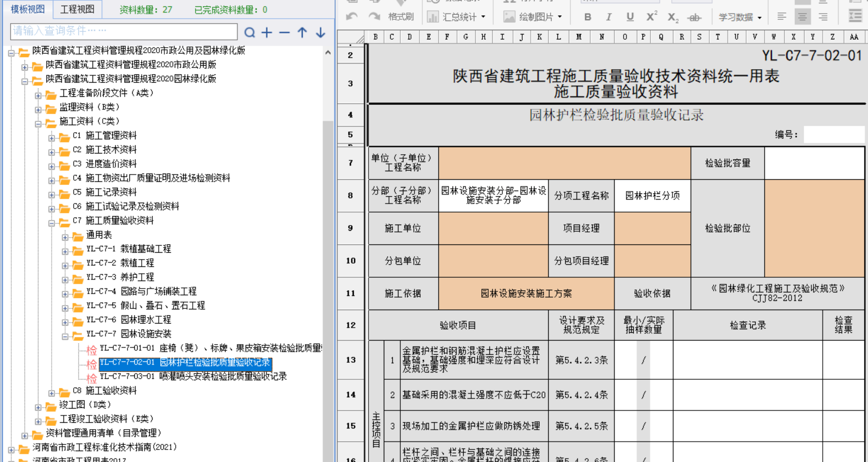This screenshot has height=462, width=868.
Task: Align cell text center
Action: pos(802,17)
